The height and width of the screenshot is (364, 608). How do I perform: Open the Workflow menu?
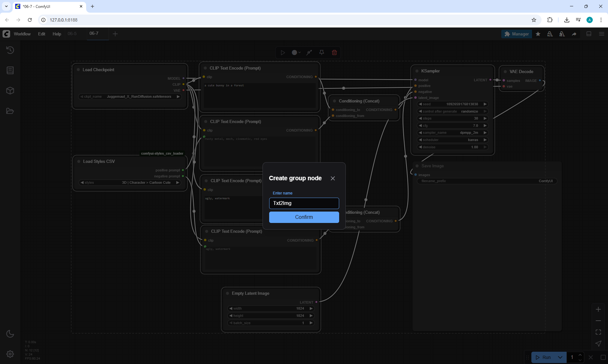pos(22,34)
